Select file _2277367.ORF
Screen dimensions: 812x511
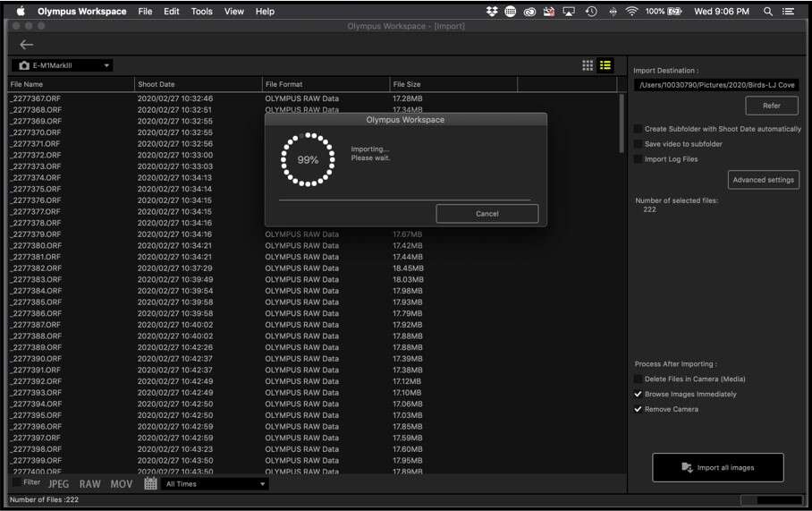coord(37,98)
